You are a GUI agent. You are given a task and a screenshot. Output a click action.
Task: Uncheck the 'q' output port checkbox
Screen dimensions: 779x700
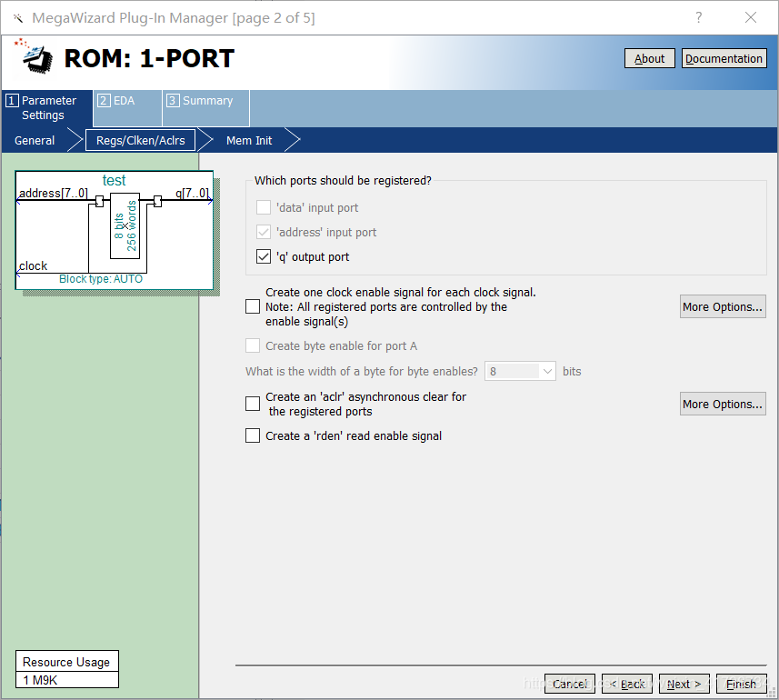coord(264,257)
